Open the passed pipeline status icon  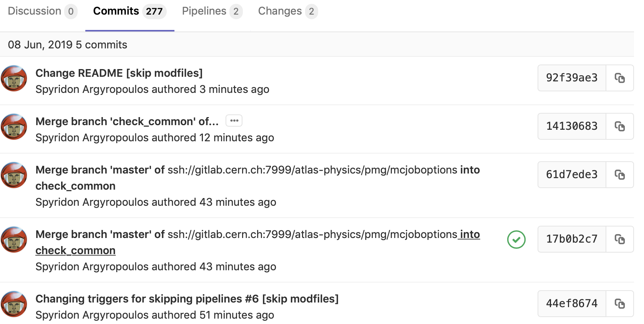coord(516,240)
